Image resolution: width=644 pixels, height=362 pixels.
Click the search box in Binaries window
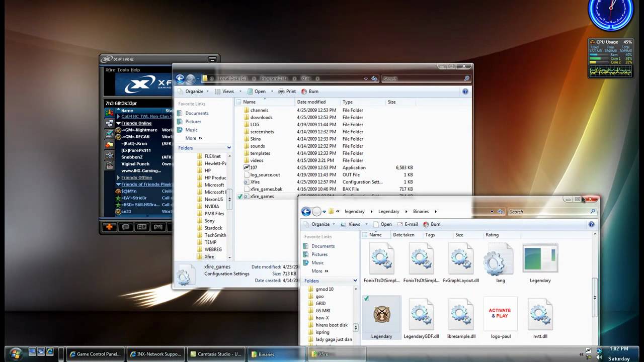coord(552,212)
